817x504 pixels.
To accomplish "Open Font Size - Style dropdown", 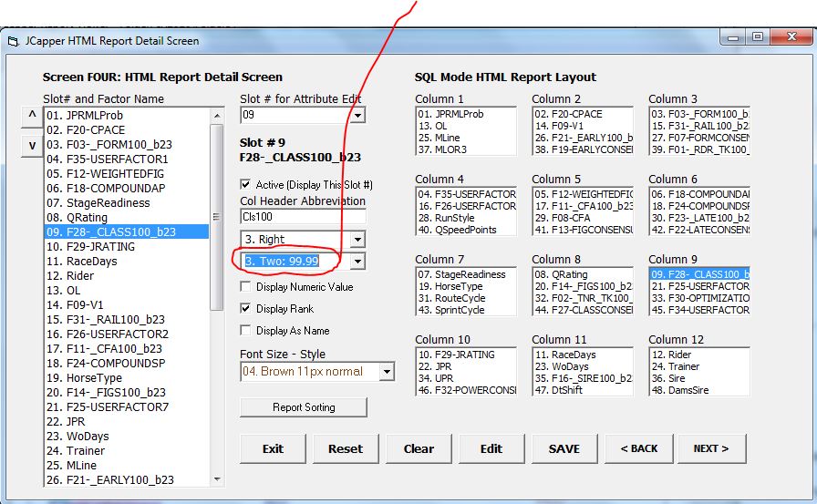I will pyautogui.click(x=387, y=372).
